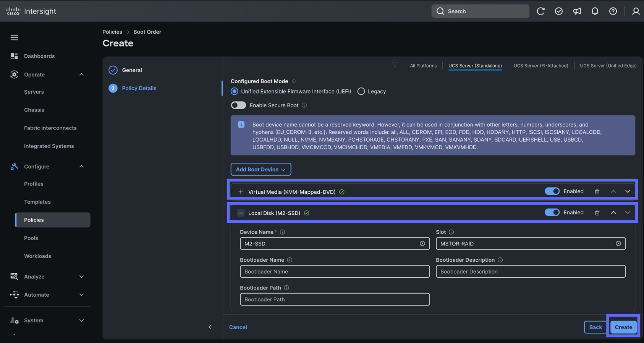Clear the Device Name field
This screenshot has height=343, width=644.
pos(422,244)
